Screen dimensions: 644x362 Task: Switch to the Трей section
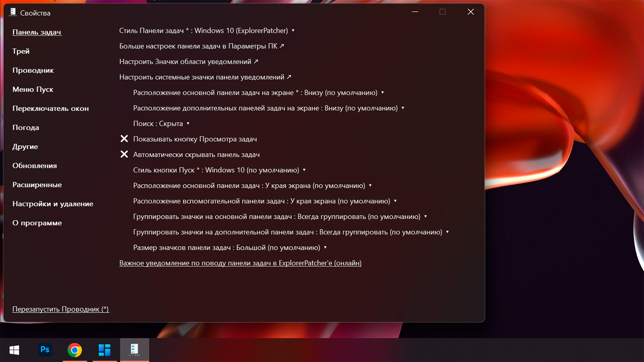click(x=21, y=51)
